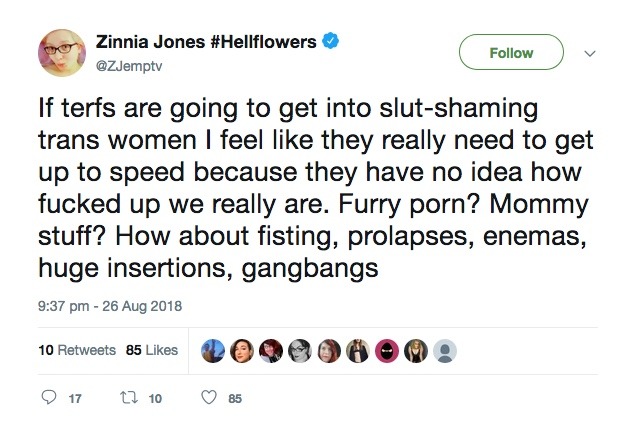This screenshot has height=426, width=634.
Task: Select the red-haired fifth liker avatar
Action: click(329, 350)
